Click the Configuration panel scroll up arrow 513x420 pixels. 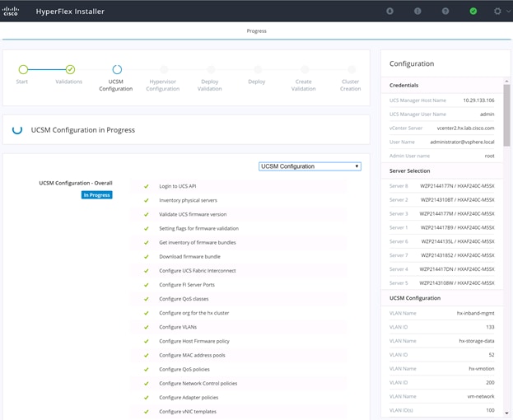[x=506, y=81]
